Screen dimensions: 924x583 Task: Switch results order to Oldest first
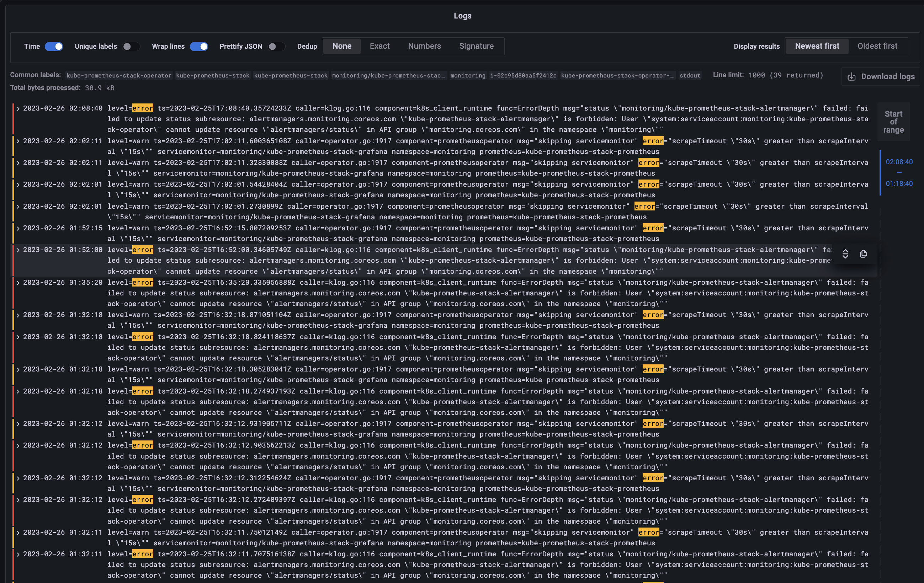point(877,46)
